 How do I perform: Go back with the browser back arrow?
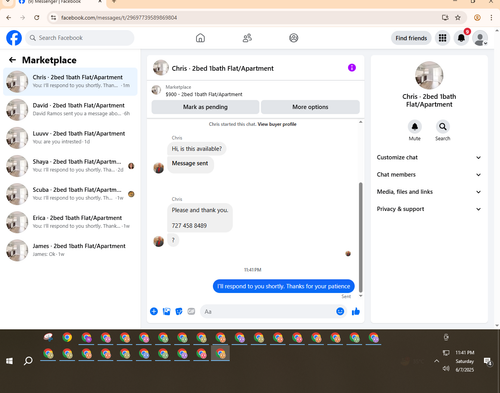point(9,18)
